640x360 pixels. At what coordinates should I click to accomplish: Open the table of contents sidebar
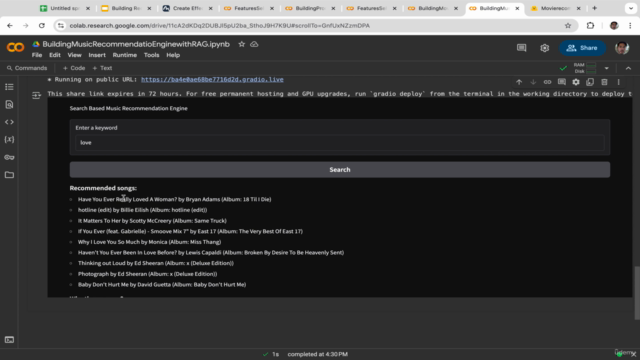click(9, 87)
